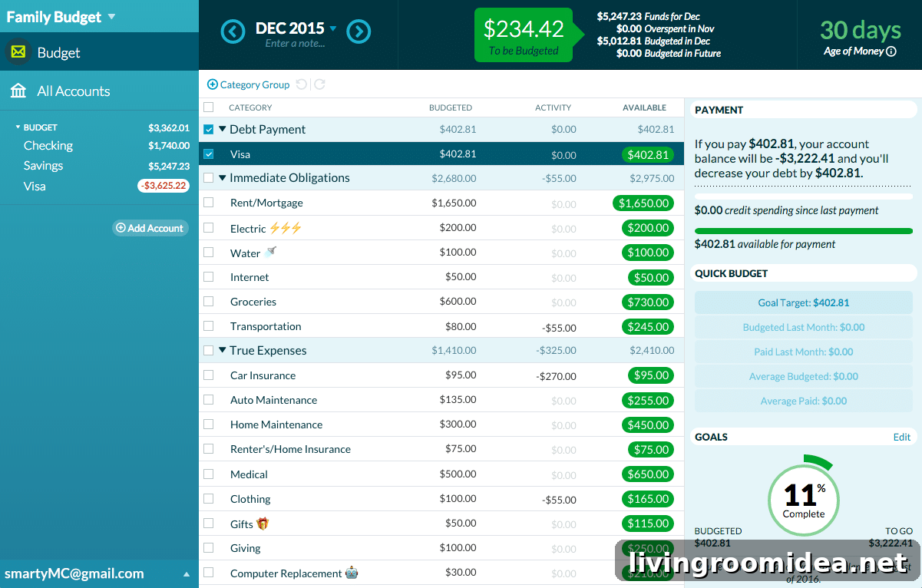The image size is (922, 588).
Task: Apply Average Paid quick budget
Action: (804, 401)
